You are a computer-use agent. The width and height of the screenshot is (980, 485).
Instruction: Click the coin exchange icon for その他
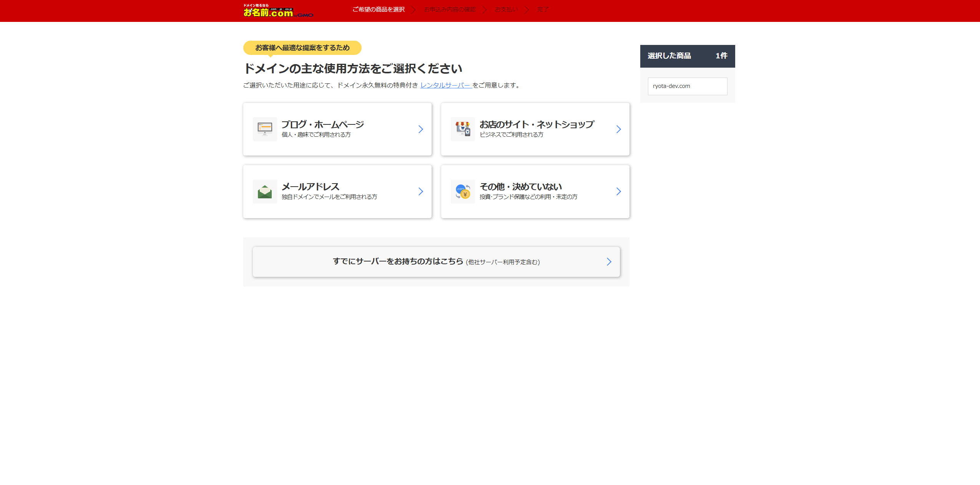(x=463, y=191)
